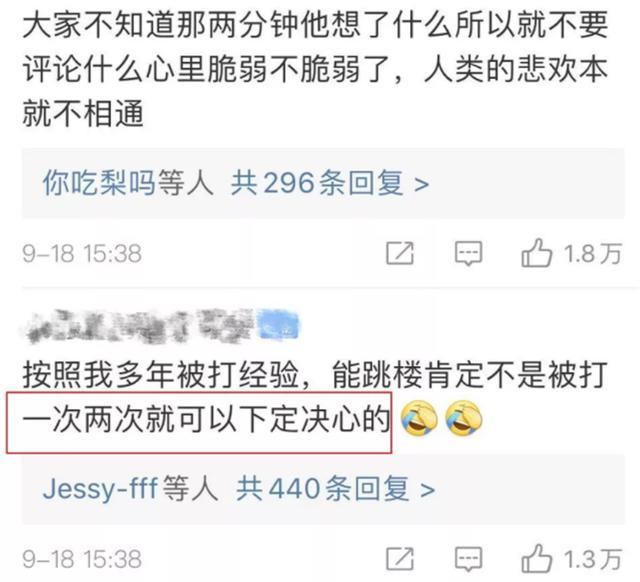This screenshot has height=582, width=640.
Task: Open the profile of user 你吃梨吗
Action: click(x=99, y=183)
